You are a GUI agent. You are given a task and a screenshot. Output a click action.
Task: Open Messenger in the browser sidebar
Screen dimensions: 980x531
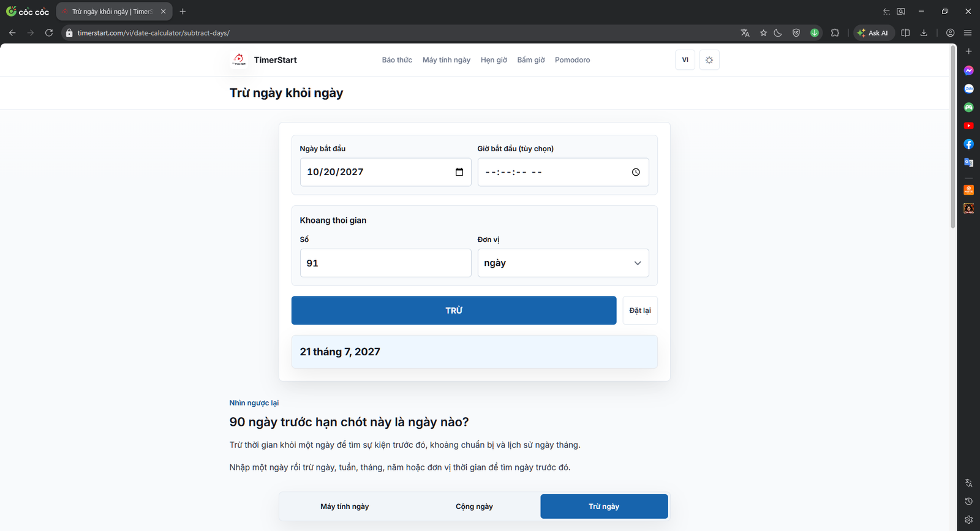(968, 70)
